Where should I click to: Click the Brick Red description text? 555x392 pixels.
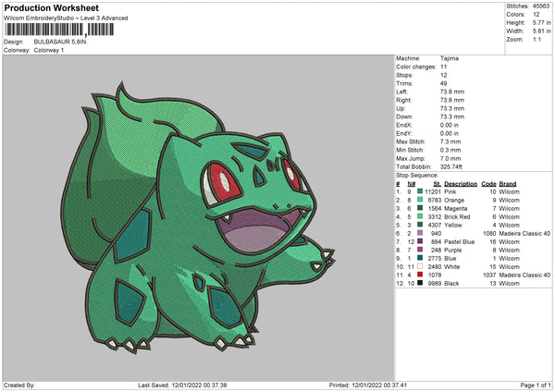point(457,216)
